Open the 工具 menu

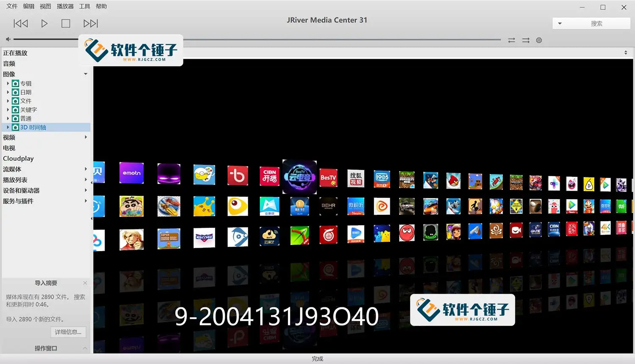tap(85, 6)
